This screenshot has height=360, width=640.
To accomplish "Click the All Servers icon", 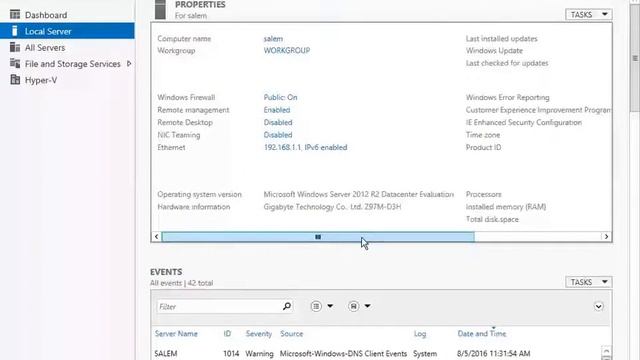I will point(15,47).
